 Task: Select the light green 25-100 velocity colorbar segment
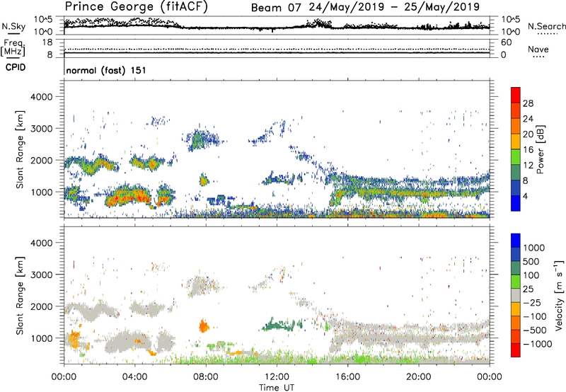tap(516, 282)
